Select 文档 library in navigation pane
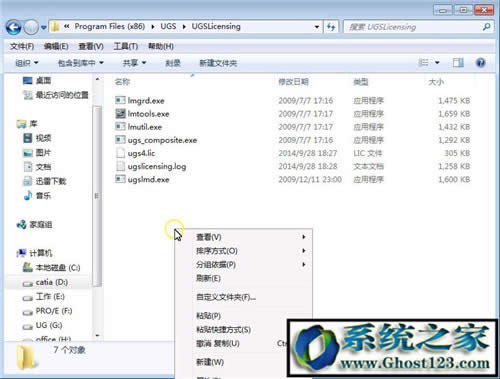The width and height of the screenshot is (500, 379). point(37,167)
